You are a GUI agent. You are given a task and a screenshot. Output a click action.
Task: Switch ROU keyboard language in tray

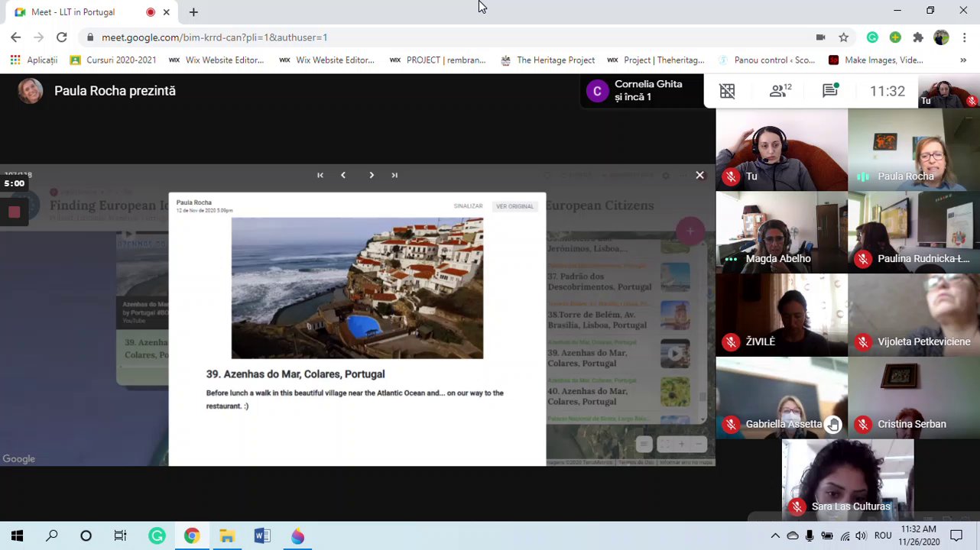coord(883,536)
